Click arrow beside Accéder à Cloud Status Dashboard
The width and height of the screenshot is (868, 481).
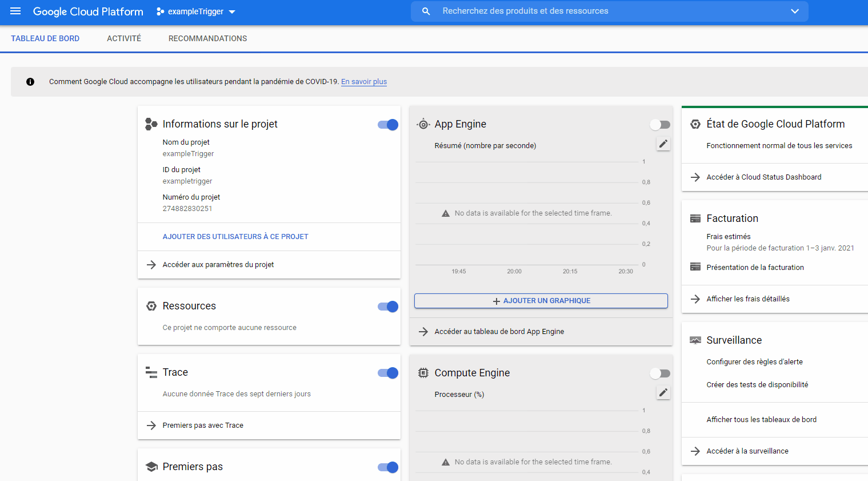tap(695, 177)
